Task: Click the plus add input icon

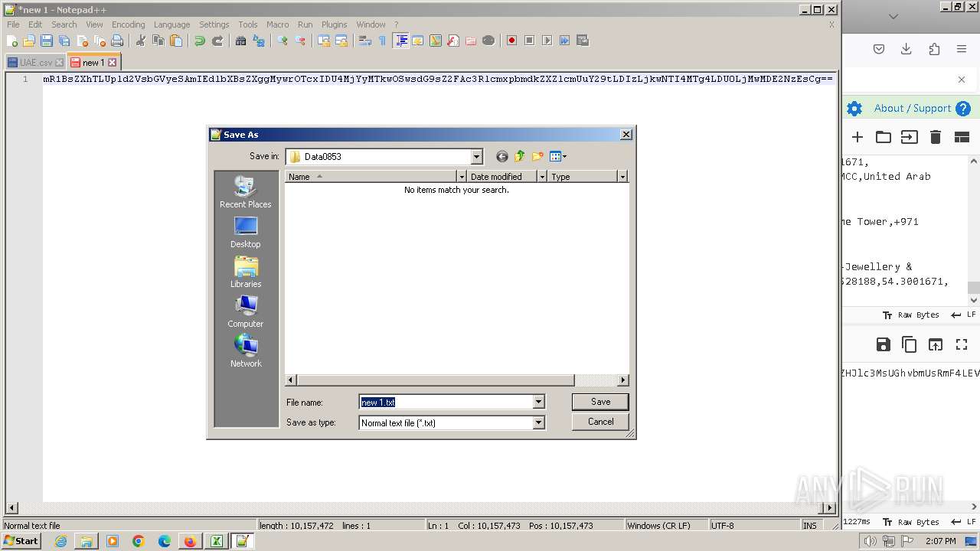Action: pyautogui.click(x=857, y=137)
